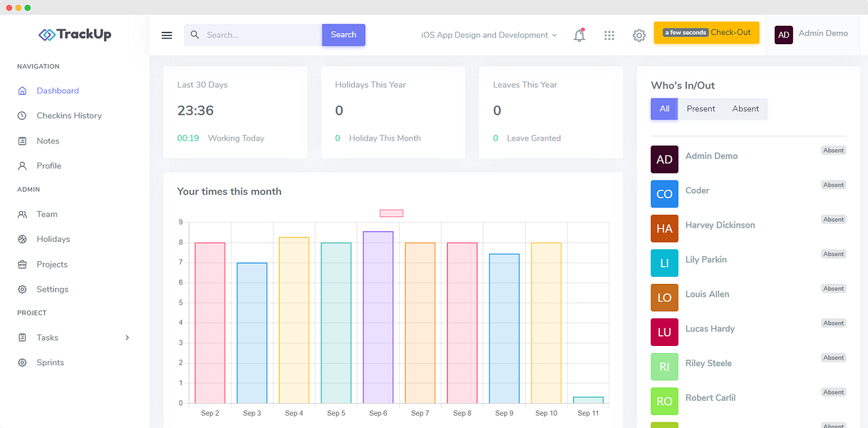This screenshot has width=868, height=428.
Task: Click the Sep 11 small teal bar
Action: tap(589, 400)
